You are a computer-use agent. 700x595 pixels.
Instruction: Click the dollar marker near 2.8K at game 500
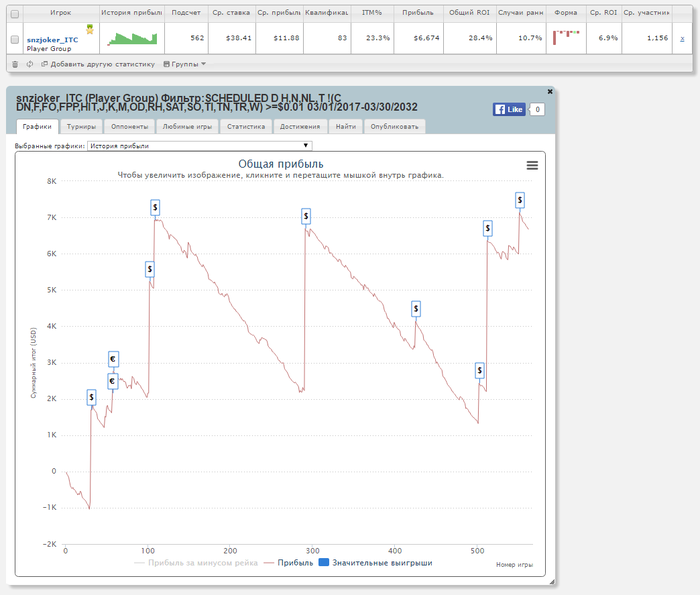tap(479, 370)
